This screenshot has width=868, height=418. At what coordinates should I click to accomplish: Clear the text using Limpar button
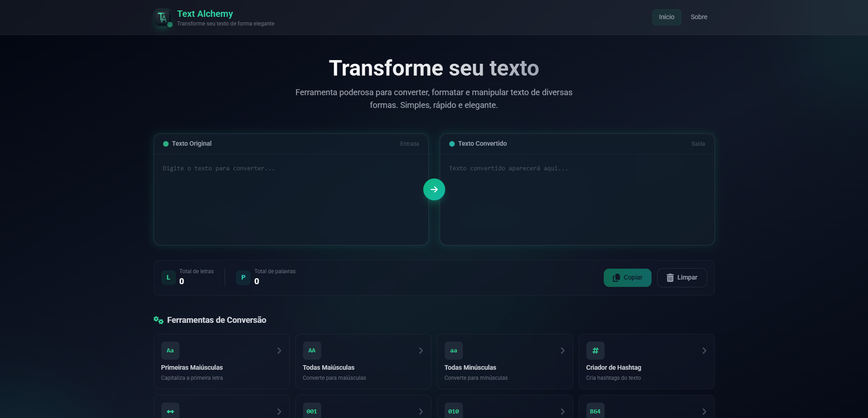click(682, 278)
